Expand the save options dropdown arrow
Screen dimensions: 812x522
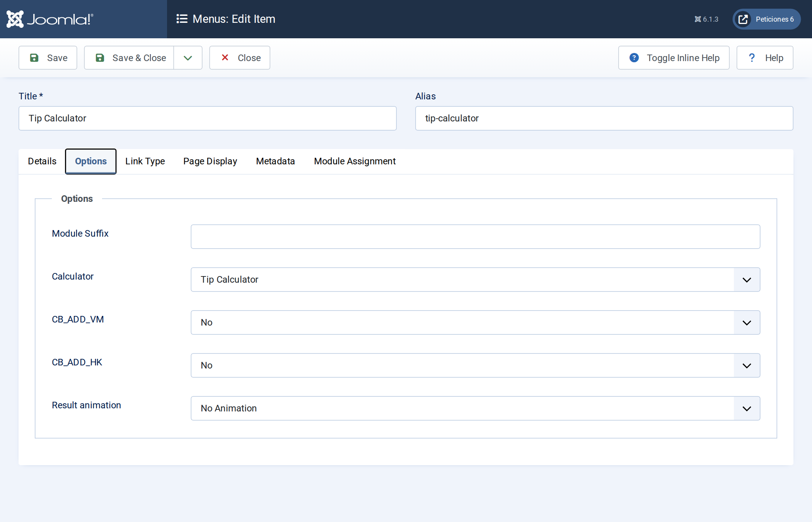(188, 58)
